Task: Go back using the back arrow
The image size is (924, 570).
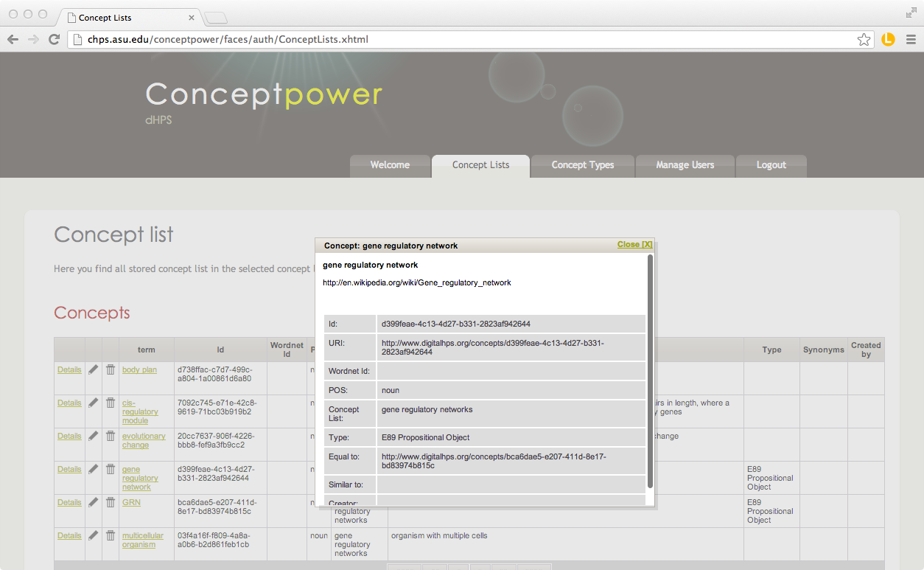Action: (x=13, y=39)
